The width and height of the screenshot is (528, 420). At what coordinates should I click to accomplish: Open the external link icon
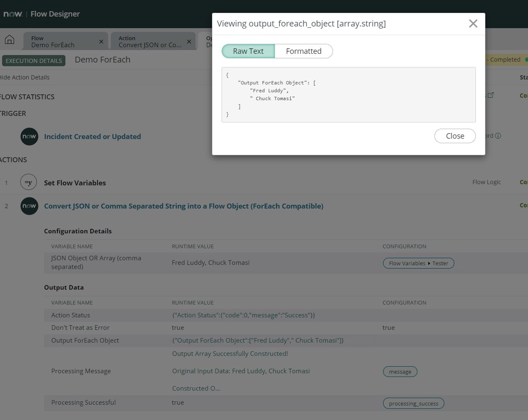[491, 95]
